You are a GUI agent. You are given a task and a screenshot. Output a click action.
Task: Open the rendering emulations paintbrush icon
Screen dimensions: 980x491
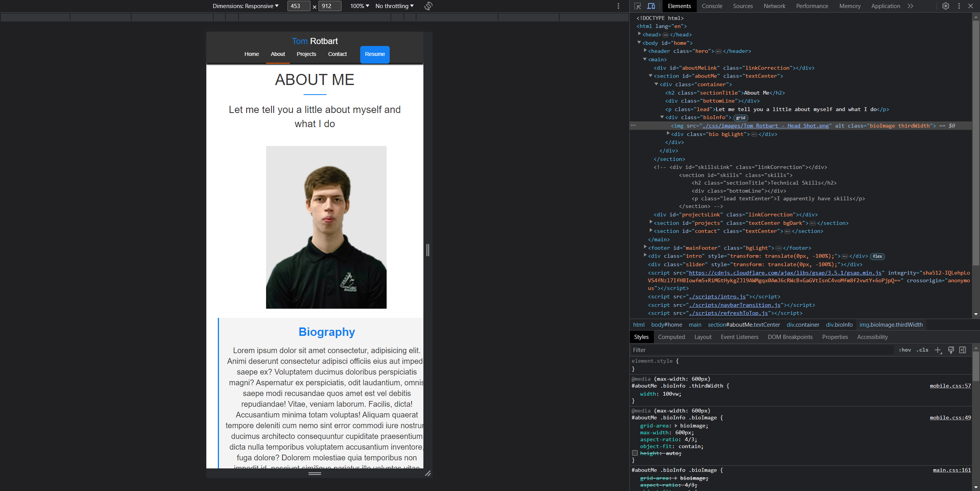[951, 350]
